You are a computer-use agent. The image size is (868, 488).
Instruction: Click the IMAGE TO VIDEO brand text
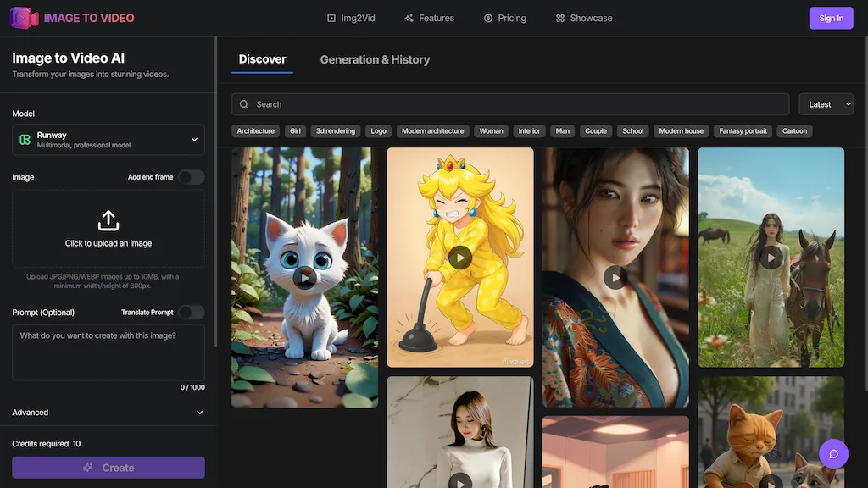coord(89,19)
